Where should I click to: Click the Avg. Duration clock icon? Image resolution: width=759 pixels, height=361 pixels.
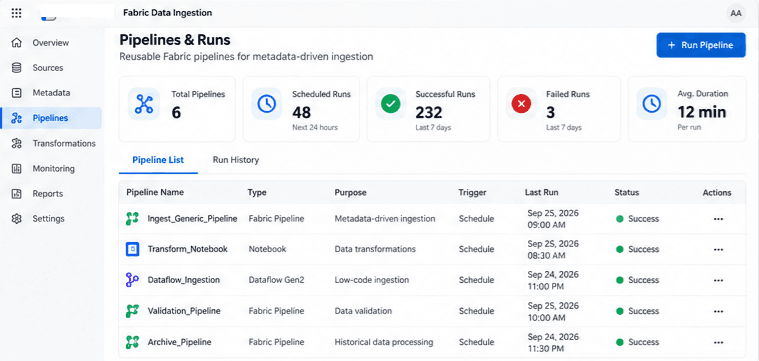652,104
